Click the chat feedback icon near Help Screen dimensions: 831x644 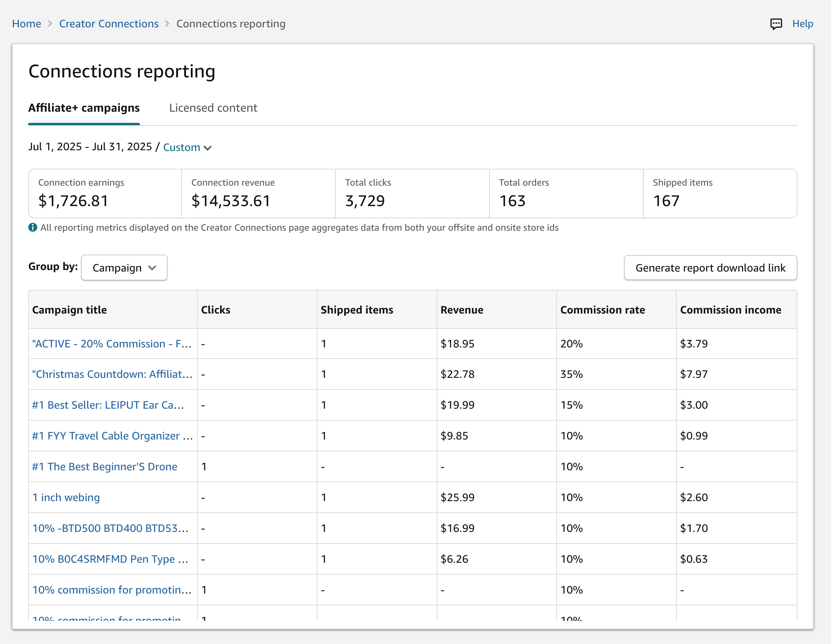[776, 24]
